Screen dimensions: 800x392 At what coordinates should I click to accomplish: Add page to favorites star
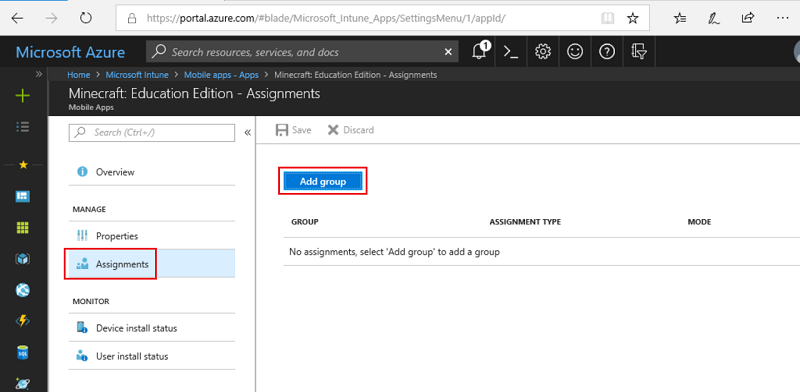633,19
